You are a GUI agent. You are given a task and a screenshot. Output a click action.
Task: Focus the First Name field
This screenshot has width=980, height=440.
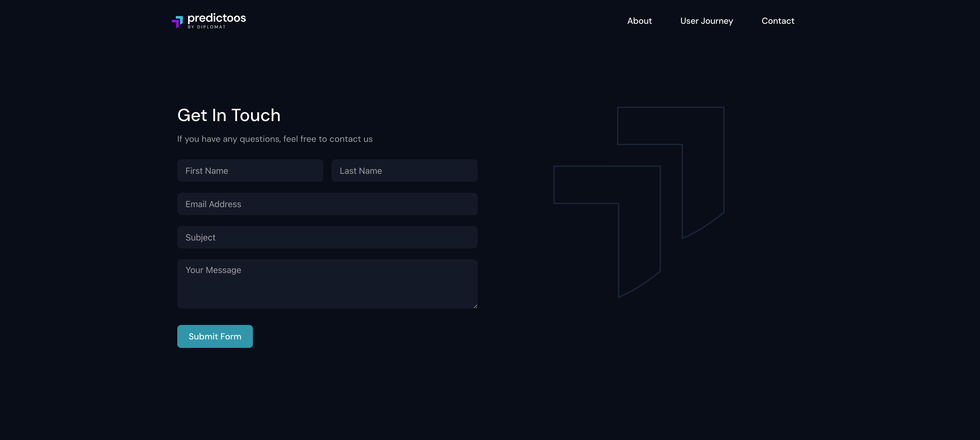point(250,171)
